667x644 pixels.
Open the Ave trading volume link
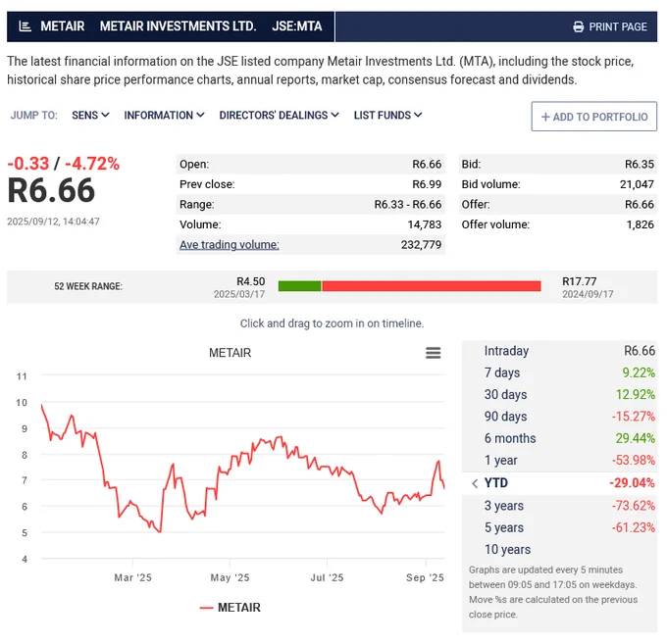(x=230, y=245)
